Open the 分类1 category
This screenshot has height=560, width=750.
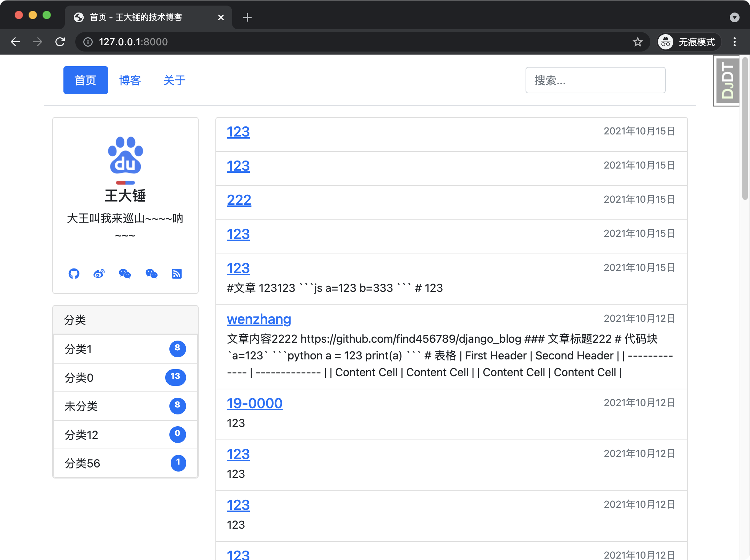coord(125,349)
